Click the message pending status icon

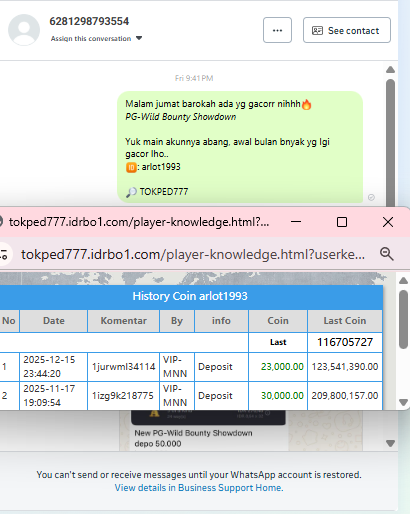pos(371,197)
